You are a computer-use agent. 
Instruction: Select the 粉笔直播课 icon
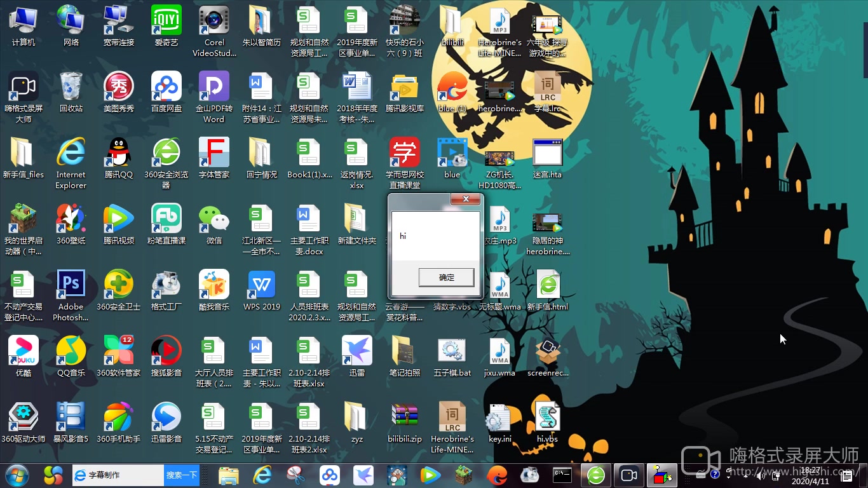tap(166, 224)
